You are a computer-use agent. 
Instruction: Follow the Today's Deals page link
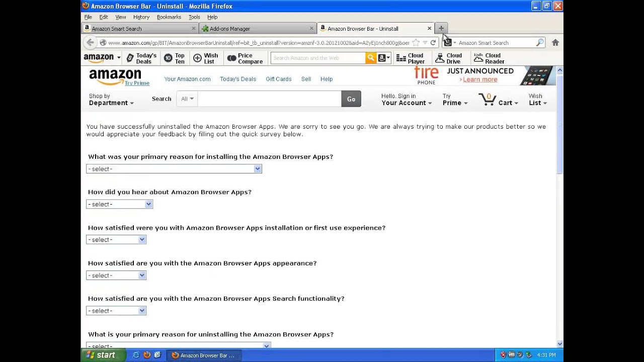[x=238, y=79]
